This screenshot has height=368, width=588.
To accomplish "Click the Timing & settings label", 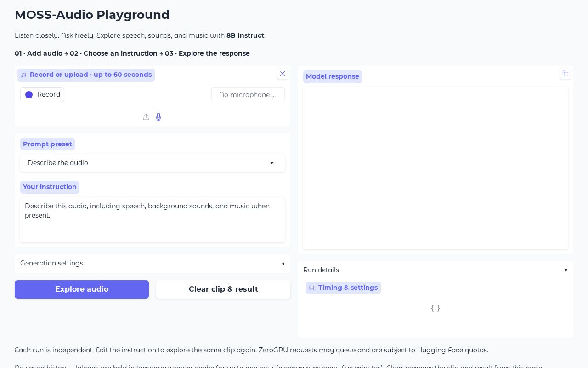I will pos(348,287).
